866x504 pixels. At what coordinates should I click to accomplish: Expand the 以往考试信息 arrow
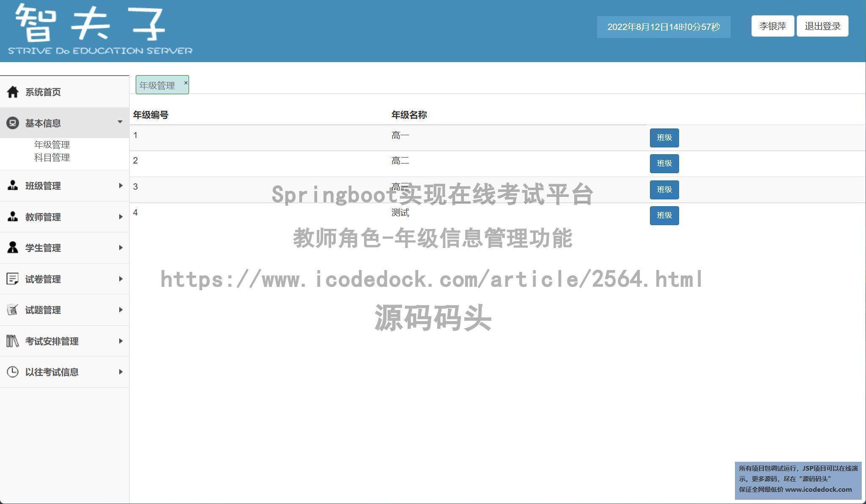pyautogui.click(x=121, y=372)
